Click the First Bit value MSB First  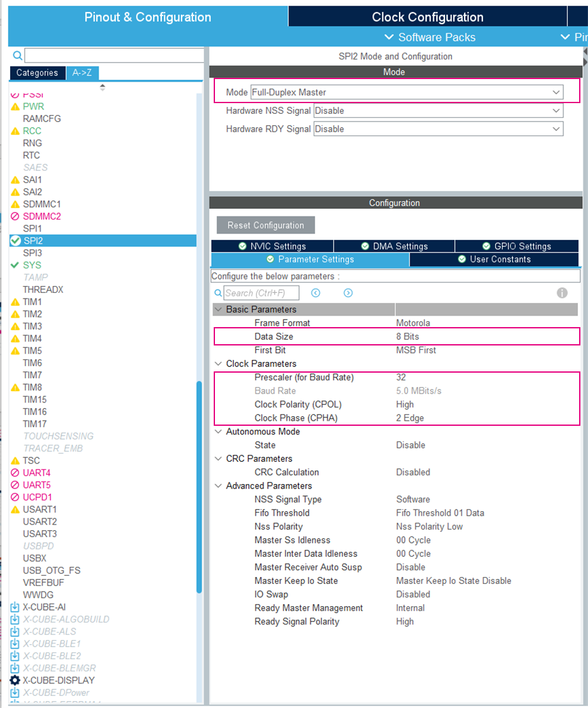click(416, 350)
